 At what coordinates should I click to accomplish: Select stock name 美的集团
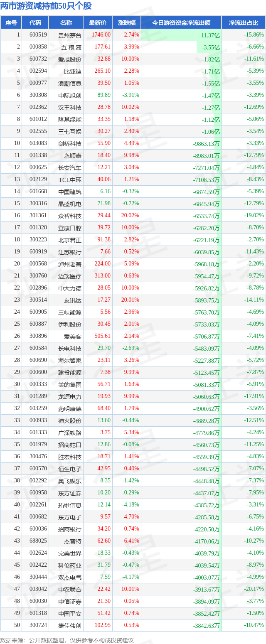70,385
